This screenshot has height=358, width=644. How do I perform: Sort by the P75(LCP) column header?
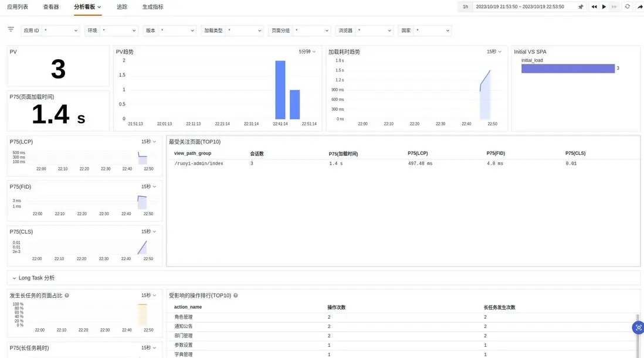pyautogui.click(x=418, y=154)
